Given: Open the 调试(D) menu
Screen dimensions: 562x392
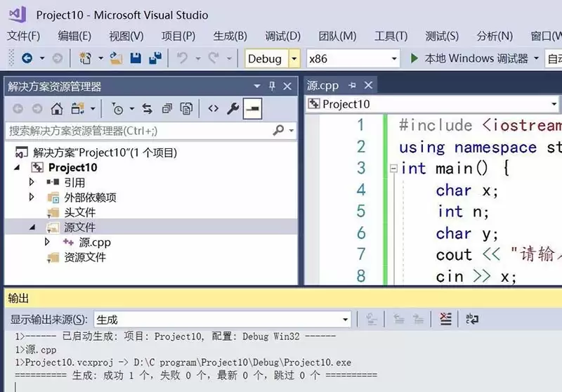Looking at the screenshot, I should coord(282,36).
